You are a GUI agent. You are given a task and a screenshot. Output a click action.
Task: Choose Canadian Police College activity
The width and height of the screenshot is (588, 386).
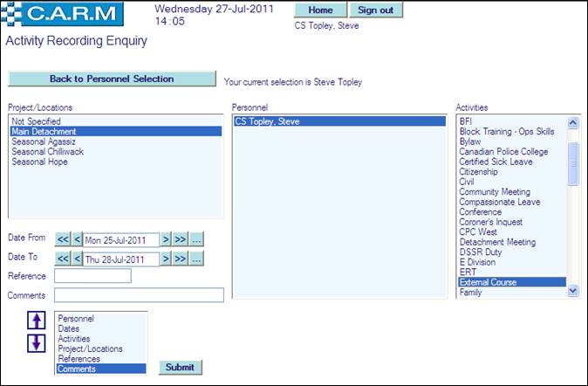(503, 151)
